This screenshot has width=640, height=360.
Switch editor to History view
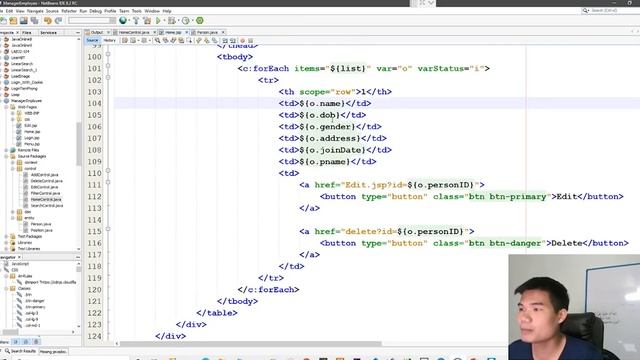(x=109, y=40)
